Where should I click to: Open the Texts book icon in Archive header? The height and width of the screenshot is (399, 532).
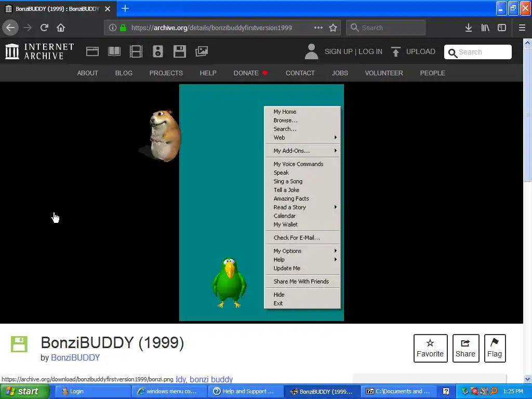(114, 51)
